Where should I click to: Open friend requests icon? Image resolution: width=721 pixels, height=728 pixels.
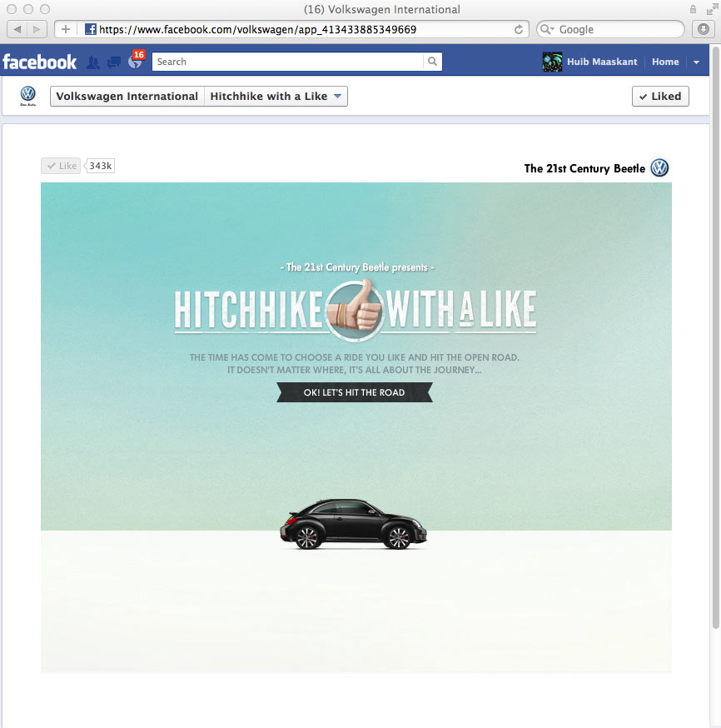tap(92, 62)
